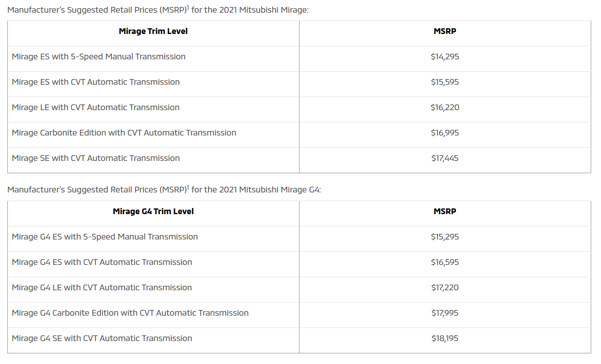The image size is (601, 364).
Task: Click the Mirage G4 MSRP heading footnote marker
Action: click(188, 187)
